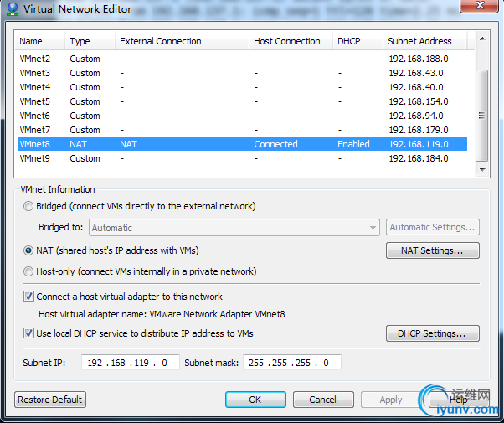This screenshot has width=504, height=423.
Task: Select the VMnet9 row
Action: pos(243,158)
